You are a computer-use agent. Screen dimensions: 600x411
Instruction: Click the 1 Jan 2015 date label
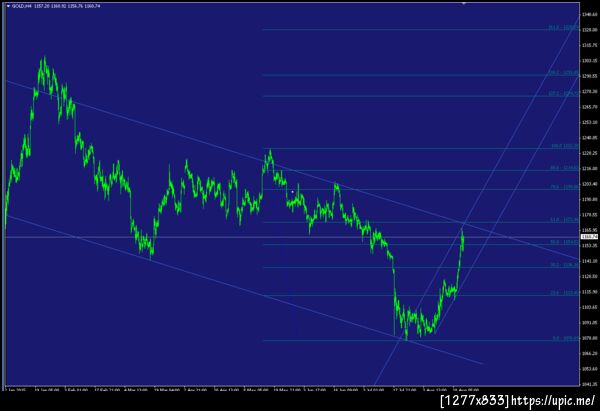(x=15, y=390)
